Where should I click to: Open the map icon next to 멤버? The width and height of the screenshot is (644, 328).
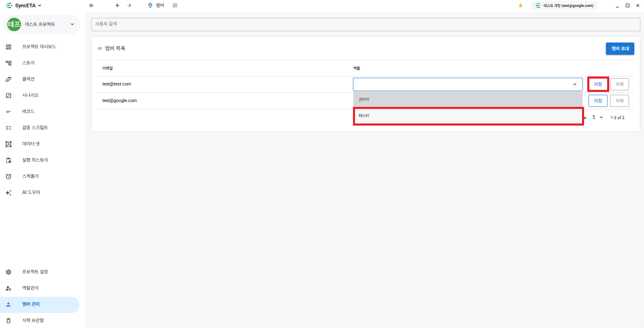(175, 6)
